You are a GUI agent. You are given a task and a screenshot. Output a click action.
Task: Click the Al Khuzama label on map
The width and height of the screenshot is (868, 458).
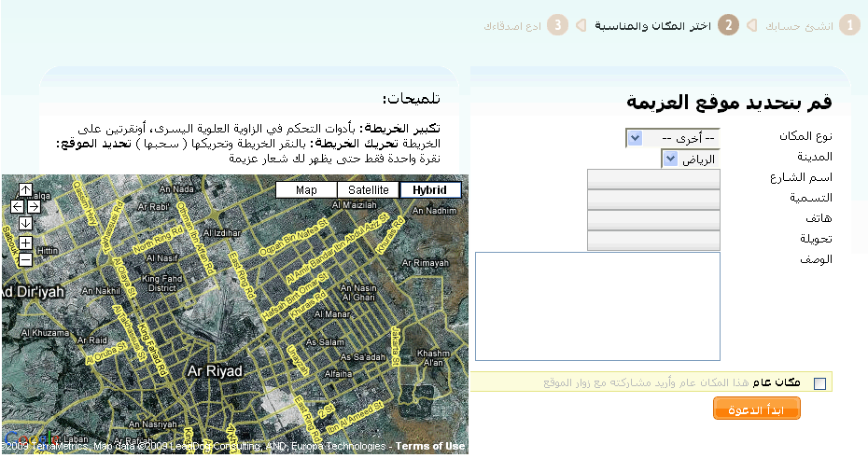(45, 332)
